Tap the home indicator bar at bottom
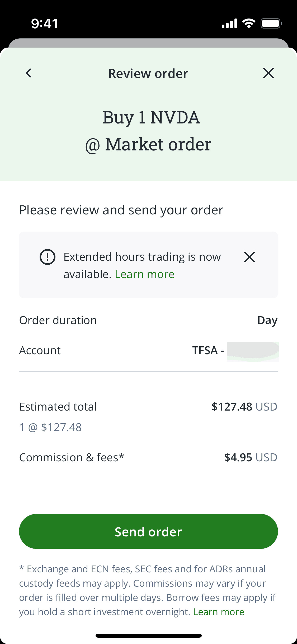The image size is (297, 644). [x=148, y=636]
